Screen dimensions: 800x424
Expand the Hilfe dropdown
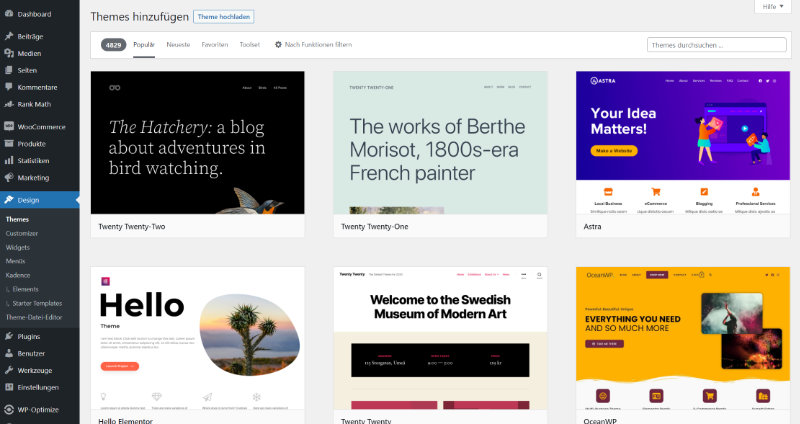(x=774, y=7)
